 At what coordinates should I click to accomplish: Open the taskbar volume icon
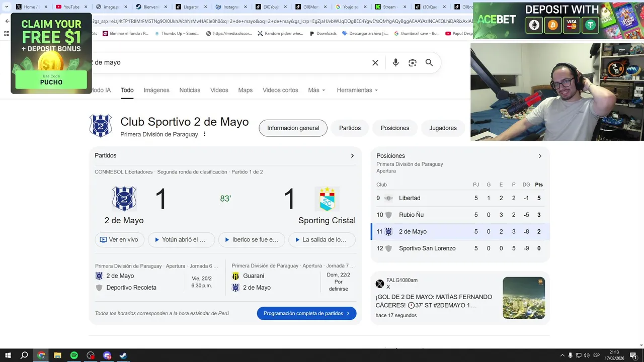click(x=586, y=355)
